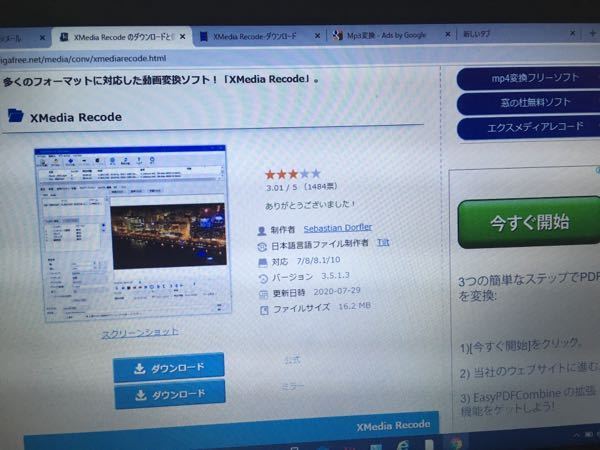Open the Sebastian Dorfler author link
Image resolution: width=600 pixels, height=450 pixels.
click(338, 228)
